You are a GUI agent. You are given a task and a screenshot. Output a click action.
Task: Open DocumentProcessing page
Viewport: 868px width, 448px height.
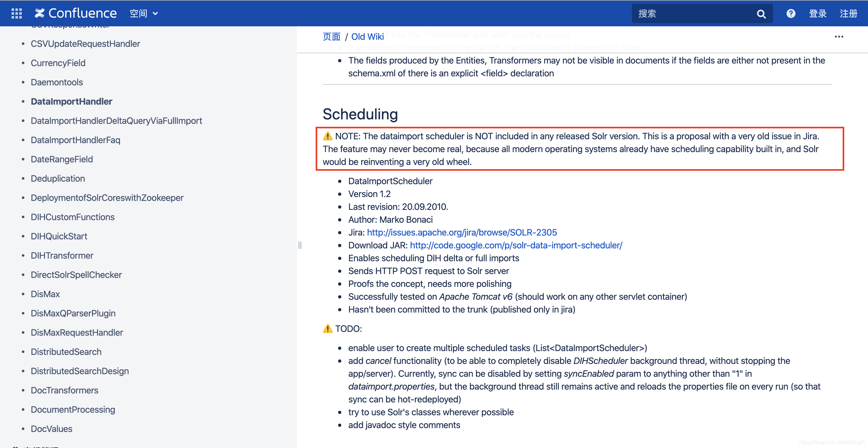click(x=73, y=409)
